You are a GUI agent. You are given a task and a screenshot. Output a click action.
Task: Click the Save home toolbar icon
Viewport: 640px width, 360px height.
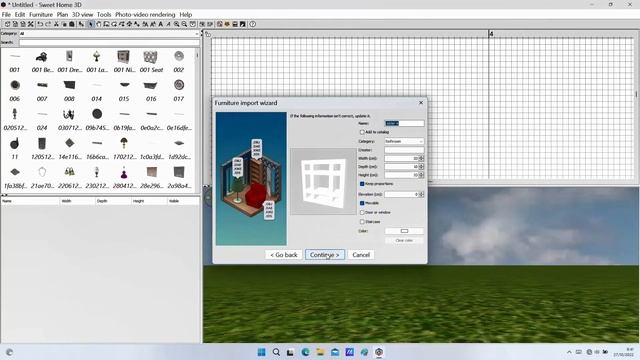point(23,24)
